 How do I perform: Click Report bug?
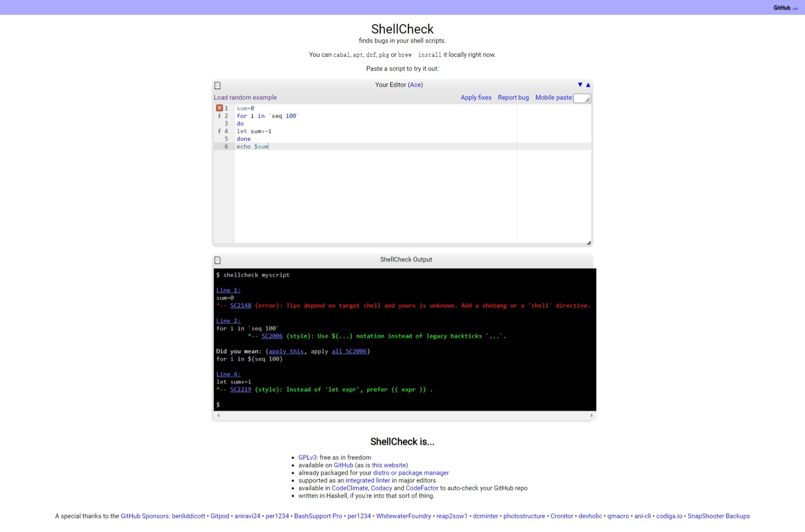pyautogui.click(x=513, y=98)
